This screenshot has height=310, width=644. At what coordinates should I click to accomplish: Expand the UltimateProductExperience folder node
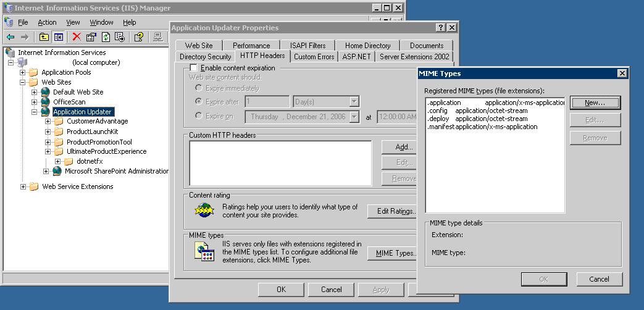(x=48, y=151)
